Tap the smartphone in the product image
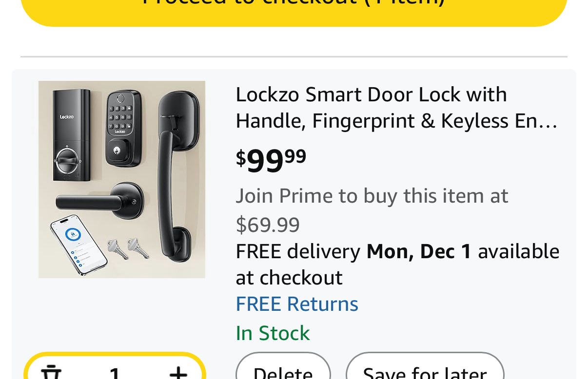The width and height of the screenshot is (588, 379). tap(79, 245)
